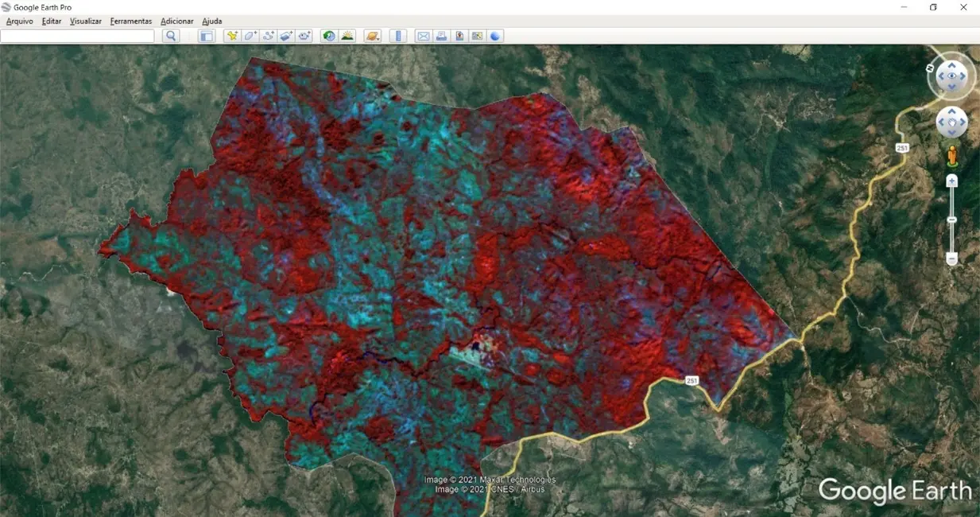Start recording a tour

point(304,36)
